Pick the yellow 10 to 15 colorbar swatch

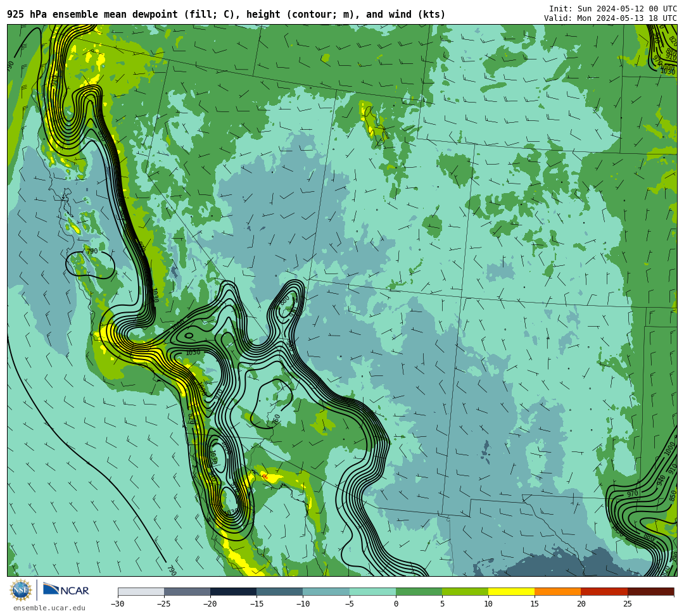click(x=511, y=591)
